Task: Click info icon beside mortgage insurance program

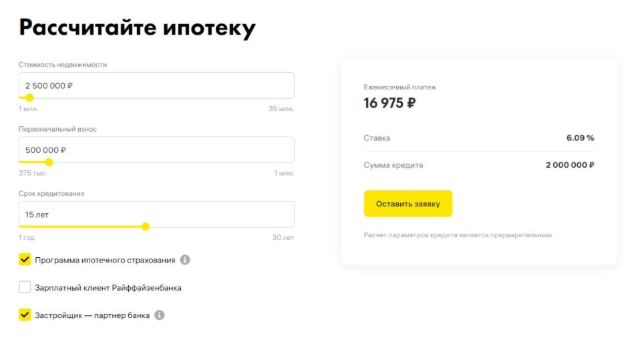Action: point(185,260)
